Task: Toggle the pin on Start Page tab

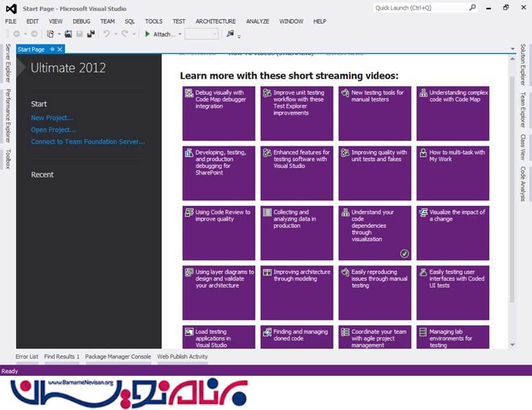Action: coord(51,49)
